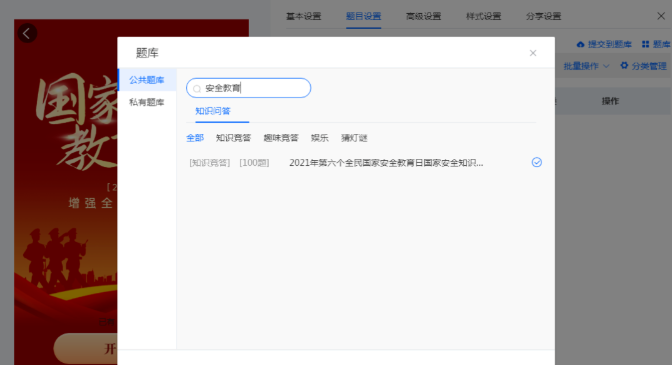The image size is (672, 365).
Task: Switch to the 样式设置 tab
Action: point(483,16)
